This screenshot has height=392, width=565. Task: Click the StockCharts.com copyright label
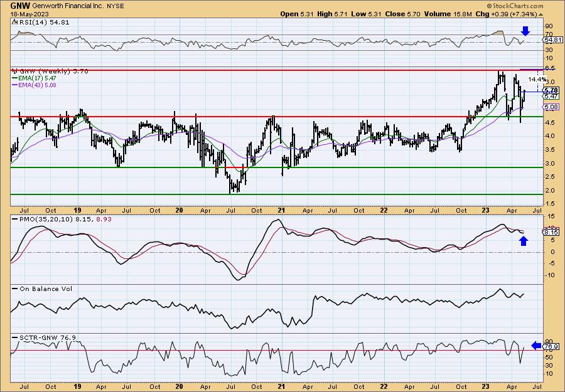pos(515,6)
